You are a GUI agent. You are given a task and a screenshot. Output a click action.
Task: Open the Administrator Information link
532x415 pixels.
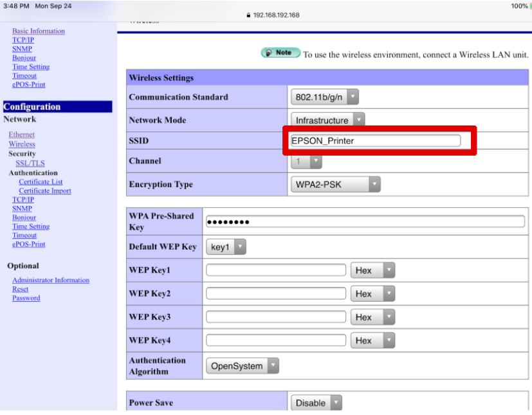point(51,281)
